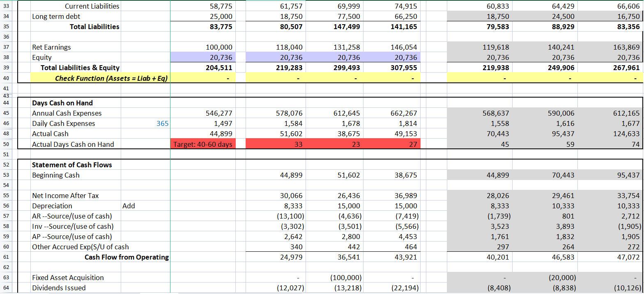Select the AP value 4,453
The image size is (644, 294).
click(x=408, y=237)
